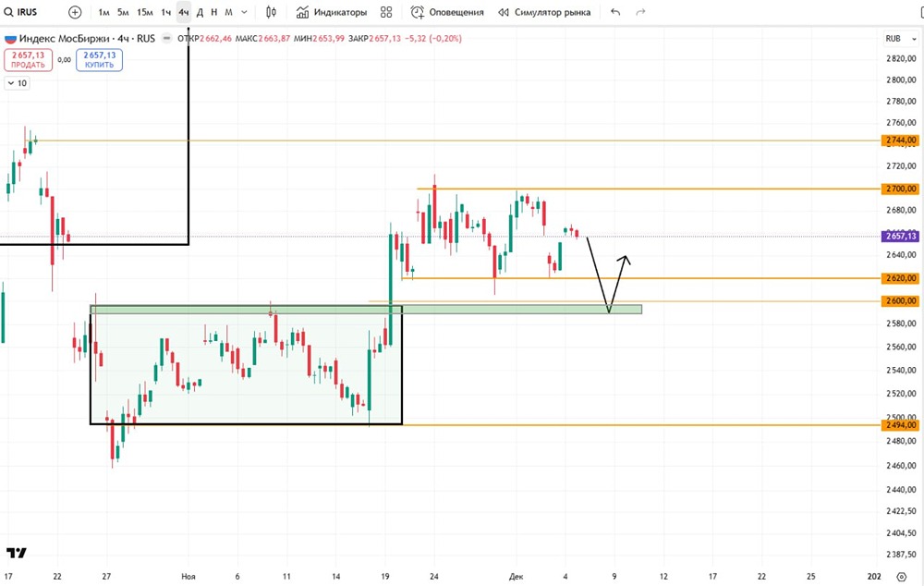Open RUB currency dropdown
Viewport: 924px width, 586px height.
click(x=900, y=38)
